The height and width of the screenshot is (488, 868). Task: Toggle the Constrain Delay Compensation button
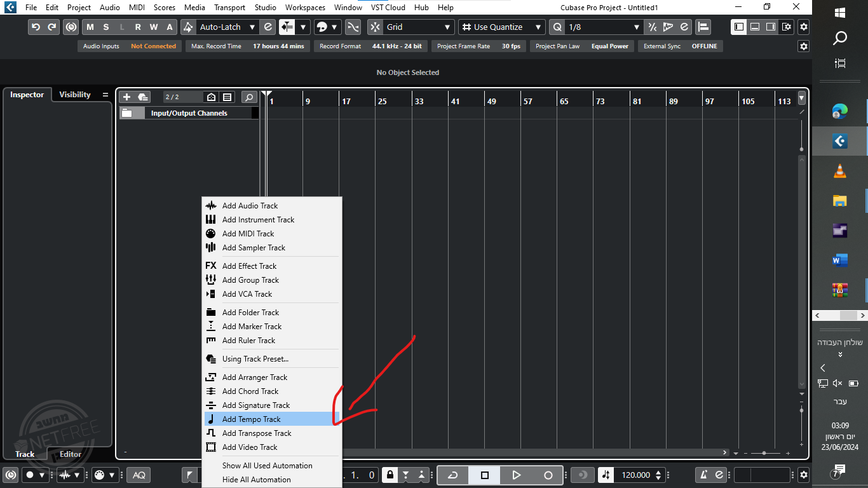tap(71, 27)
